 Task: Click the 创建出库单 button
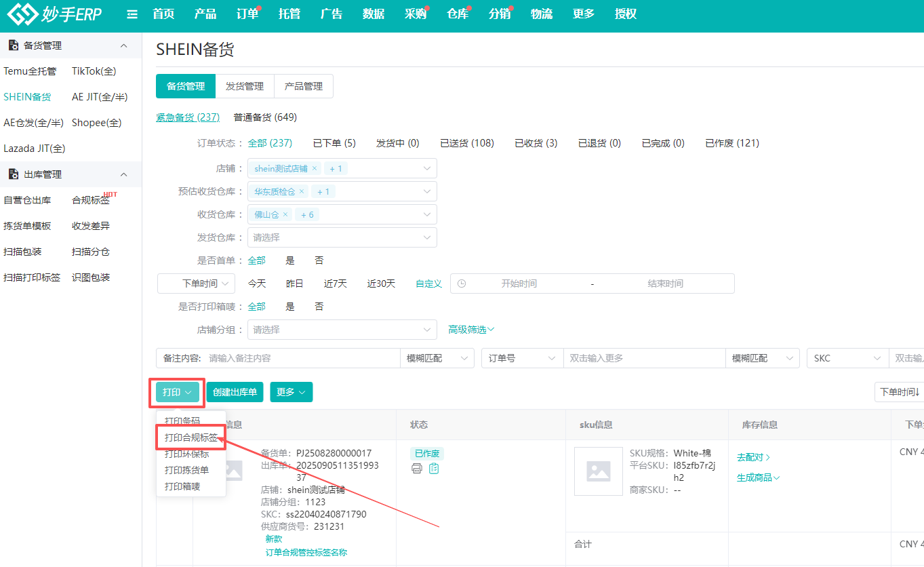coord(235,392)
